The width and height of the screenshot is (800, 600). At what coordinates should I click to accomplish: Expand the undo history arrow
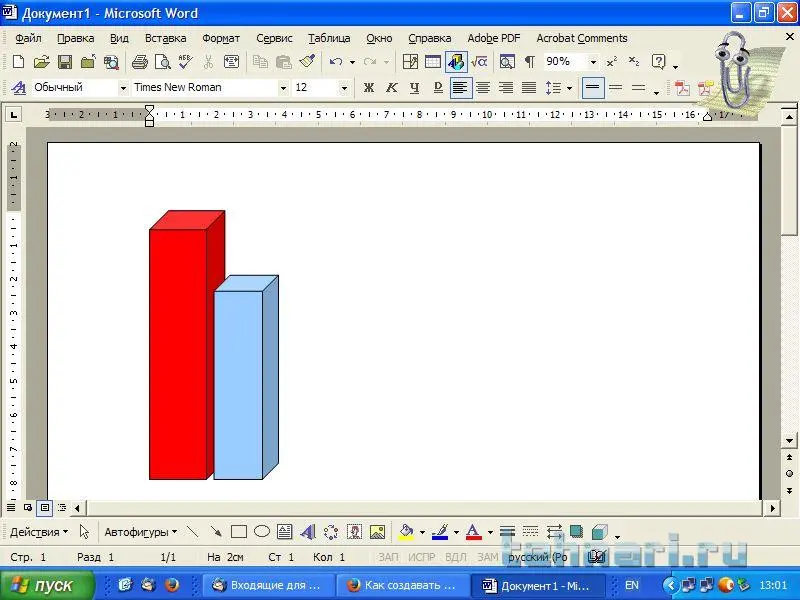tap(352, 62)
